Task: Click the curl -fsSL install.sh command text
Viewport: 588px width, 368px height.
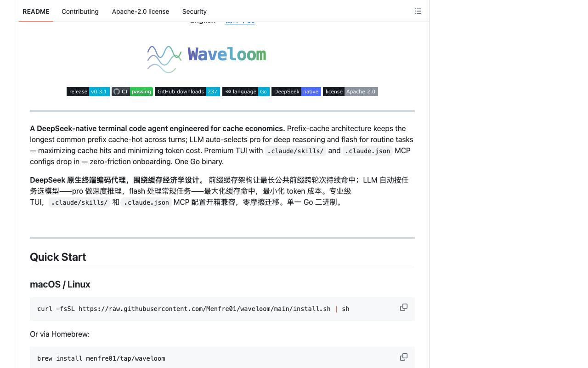Action: 193,309
